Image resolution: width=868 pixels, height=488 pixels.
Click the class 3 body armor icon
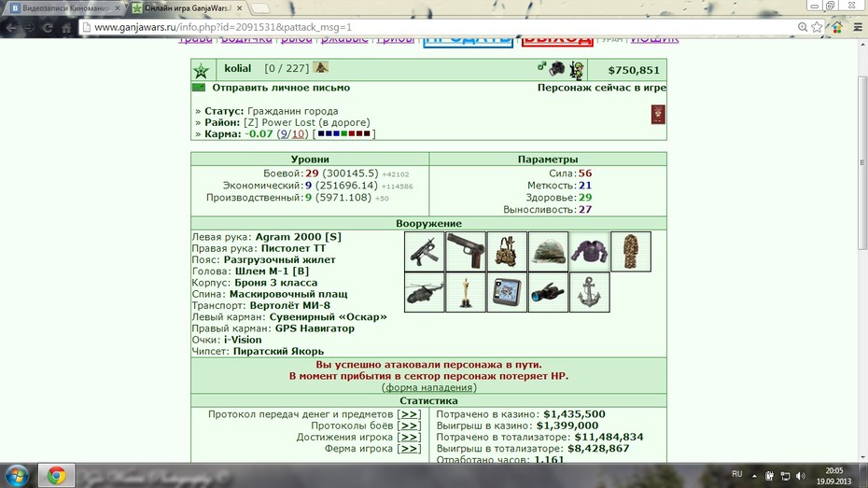click(x=590, y=252)
